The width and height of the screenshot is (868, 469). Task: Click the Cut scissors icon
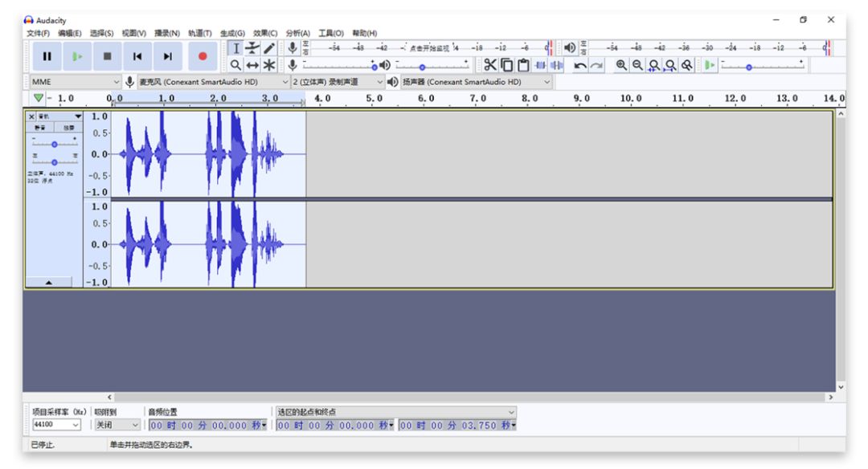(489, 65)
